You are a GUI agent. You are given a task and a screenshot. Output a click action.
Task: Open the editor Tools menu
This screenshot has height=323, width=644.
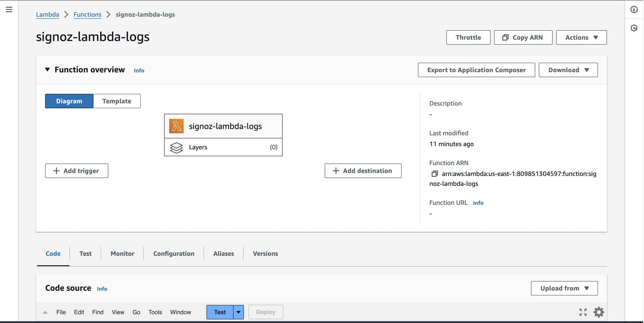pyautogui.click(x=155, y=312)
